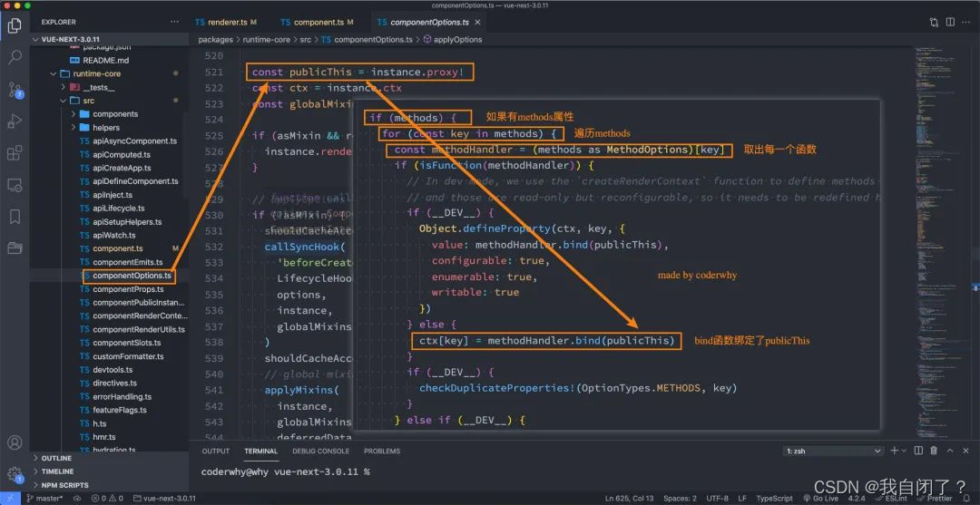980x505 pixels.
Task: Click the master branch status item
Action: click(x=45, y=498)
